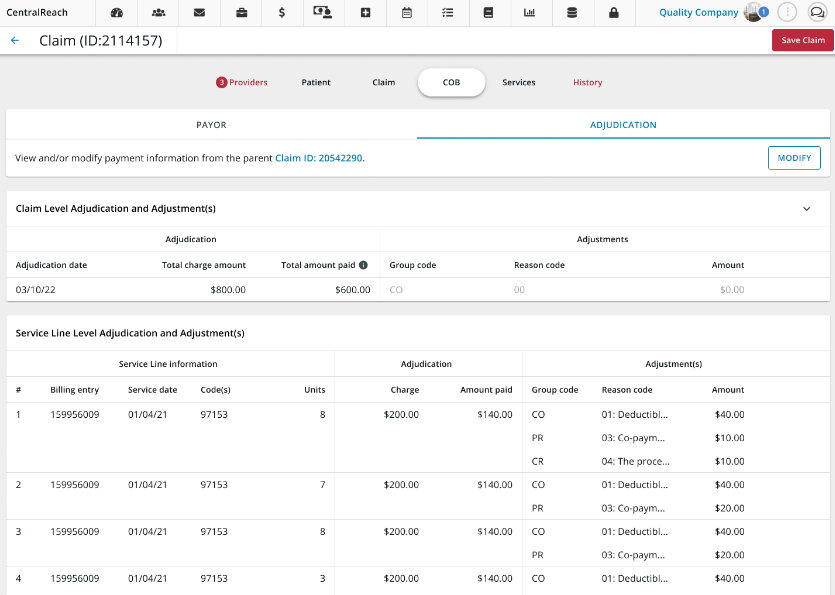The width and height of the screenshot is (835, 595).
Task: Collapse Claim Level Adjudication section
Action: coord(807,209)
